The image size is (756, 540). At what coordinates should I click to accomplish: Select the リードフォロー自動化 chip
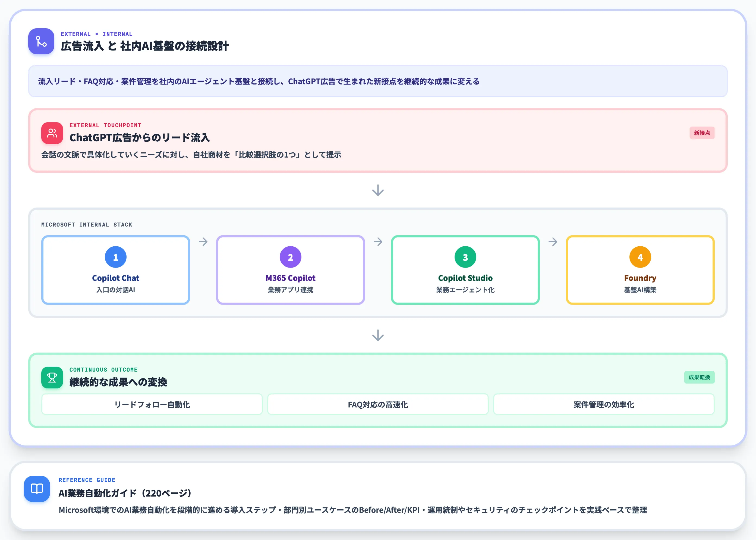[152, 404]
